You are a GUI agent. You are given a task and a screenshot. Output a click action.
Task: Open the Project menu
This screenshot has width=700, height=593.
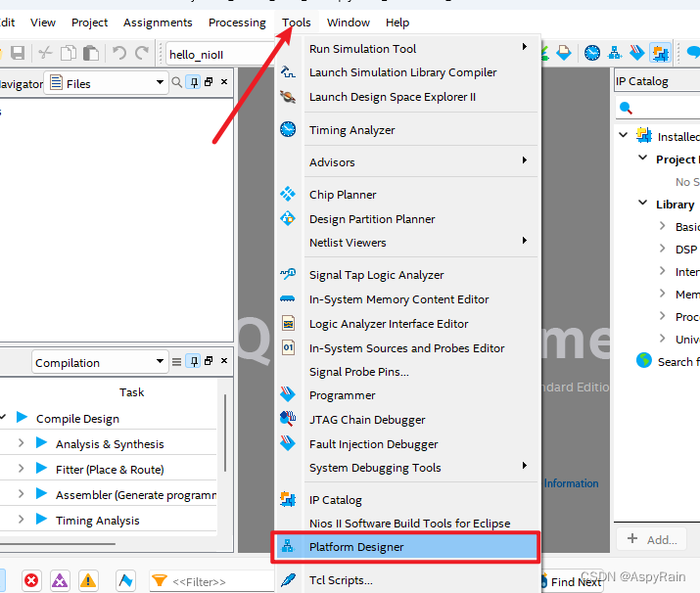coord(89,23)
